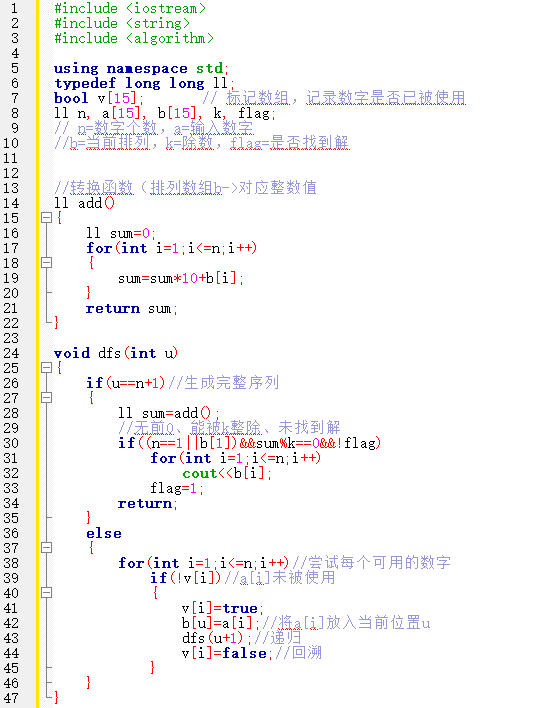Click on 'b[u]=a[i];' statement
554x708 pixels.
221,623
